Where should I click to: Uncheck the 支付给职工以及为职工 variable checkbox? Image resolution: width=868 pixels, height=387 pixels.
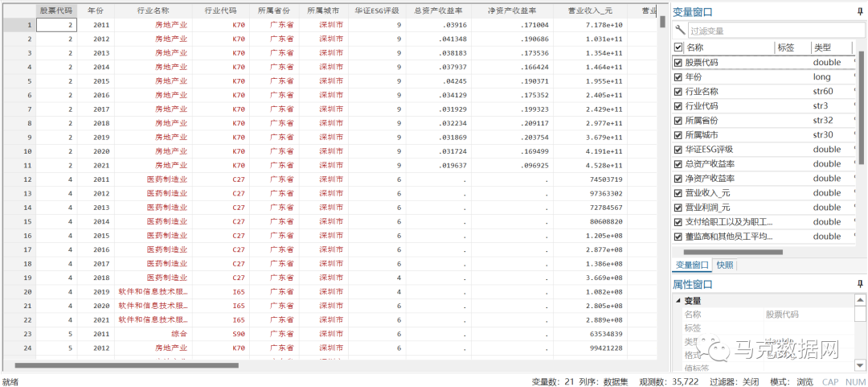coord(678,222)
